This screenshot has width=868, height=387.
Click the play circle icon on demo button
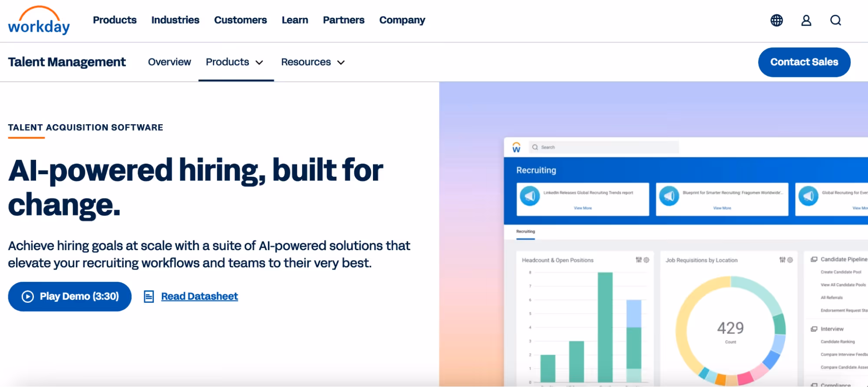coord(28,297)
